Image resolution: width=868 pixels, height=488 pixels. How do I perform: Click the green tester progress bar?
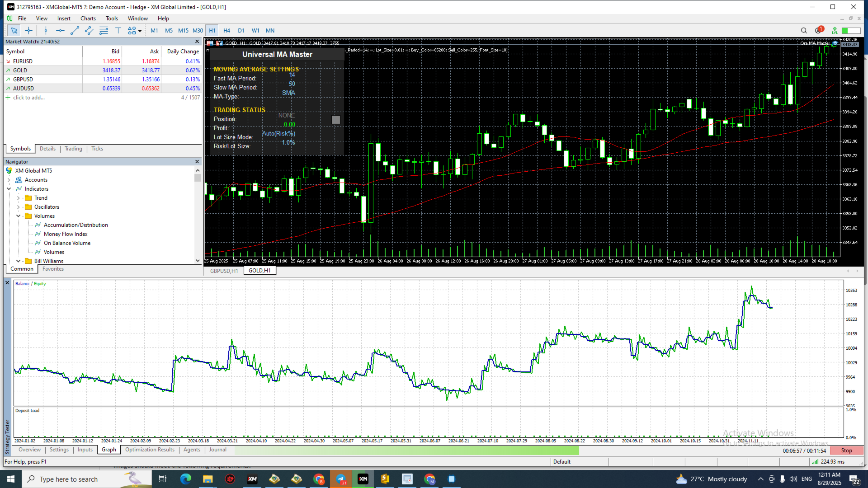(406, 450)
